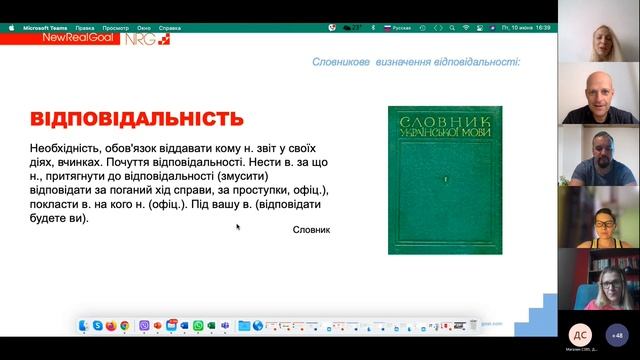
Task: Open the Окно menu
Action: 144,28
